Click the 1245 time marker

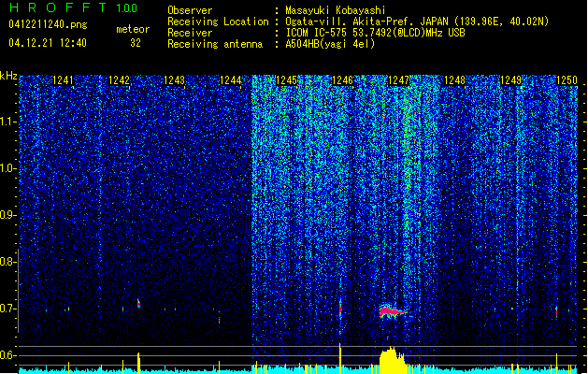(x=286, y=80)
